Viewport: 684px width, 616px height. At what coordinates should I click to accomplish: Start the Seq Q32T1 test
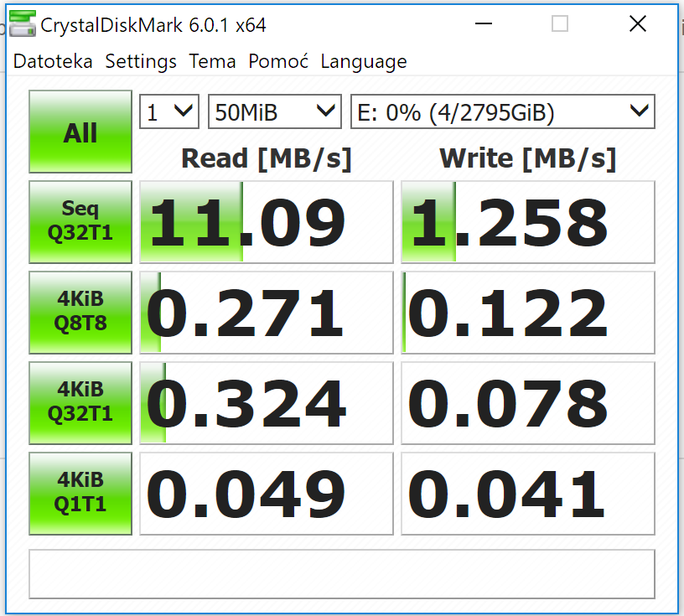tap(80, 221)
